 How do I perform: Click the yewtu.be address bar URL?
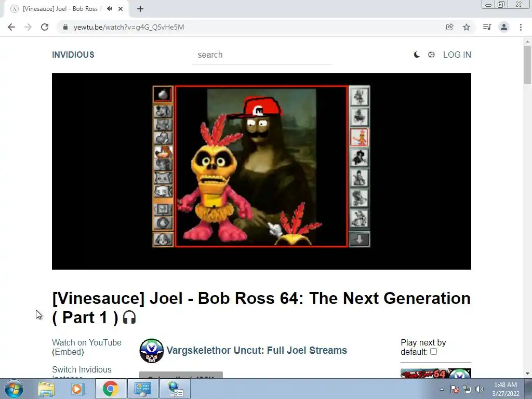click(x=129, y=27)
